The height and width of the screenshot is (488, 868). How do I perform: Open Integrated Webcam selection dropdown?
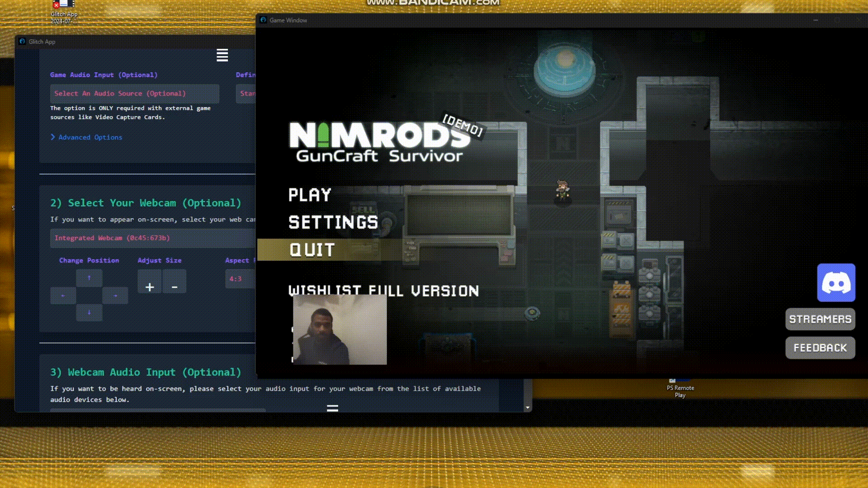click(x=153, y=238)
